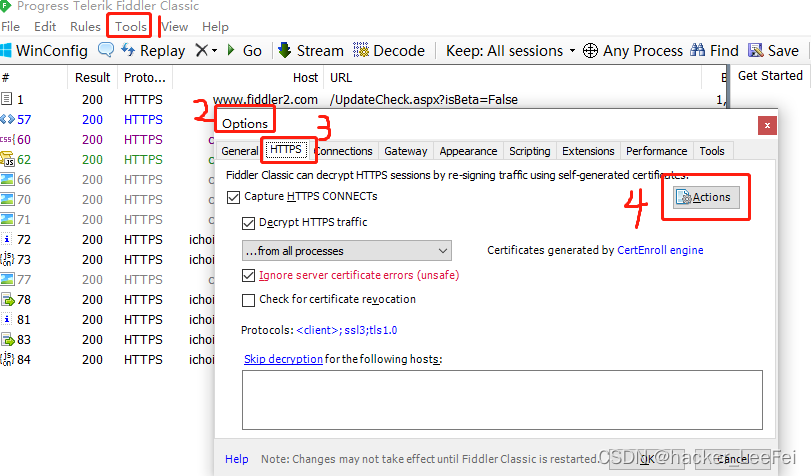Click the Actions button

click(x=706, y=197)
